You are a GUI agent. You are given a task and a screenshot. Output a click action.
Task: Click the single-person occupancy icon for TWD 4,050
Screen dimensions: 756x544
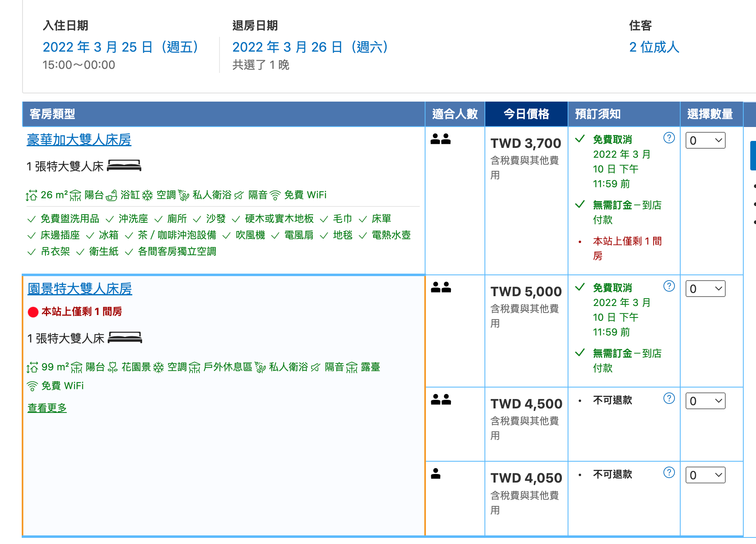pyautogui.click(x=436, y=474)
